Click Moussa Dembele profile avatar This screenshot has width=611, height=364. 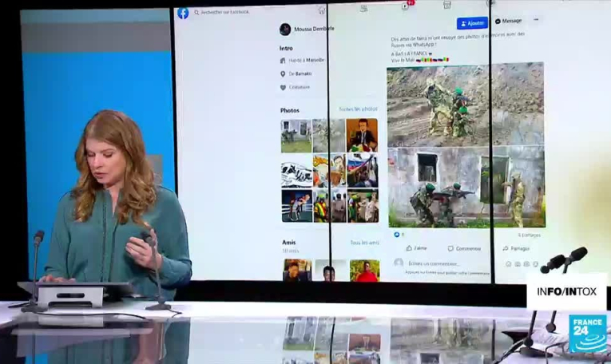coord(285,30)
